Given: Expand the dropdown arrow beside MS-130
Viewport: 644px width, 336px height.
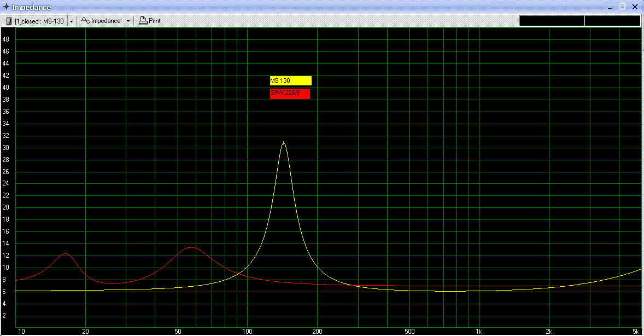Looking at the screenshot, I should [x=71, y=21].
